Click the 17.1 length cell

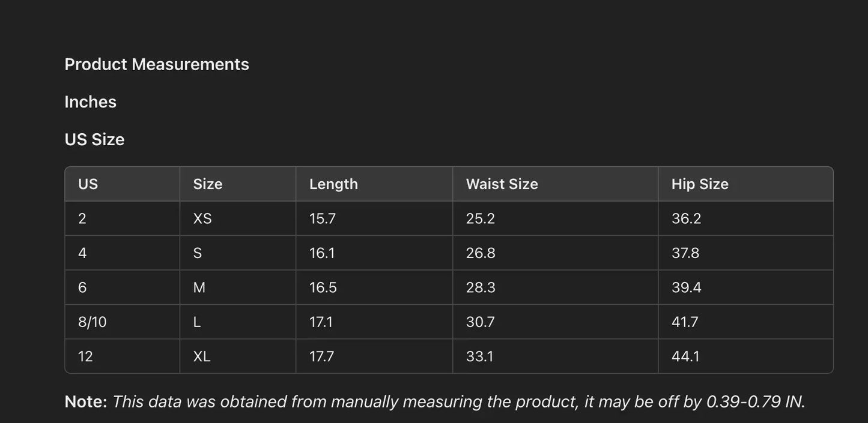tap(321, 322)
